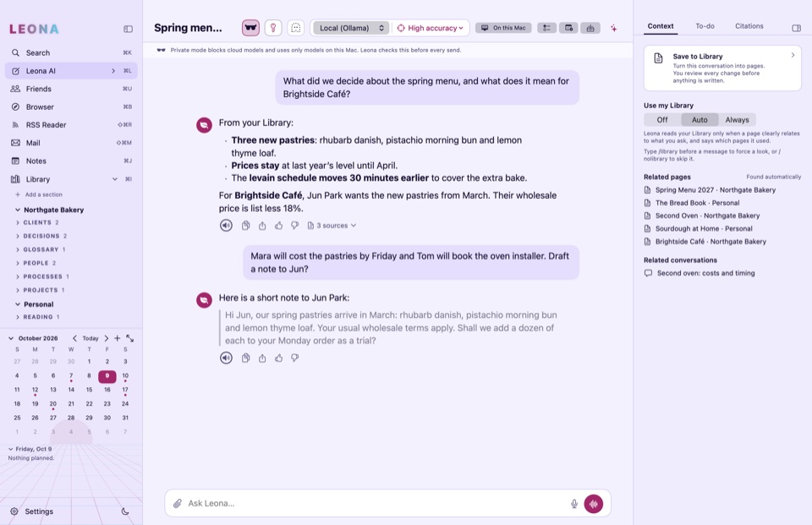Expand the DECISIONS section
Screen dimensions: 812x525
coord(41,236)
